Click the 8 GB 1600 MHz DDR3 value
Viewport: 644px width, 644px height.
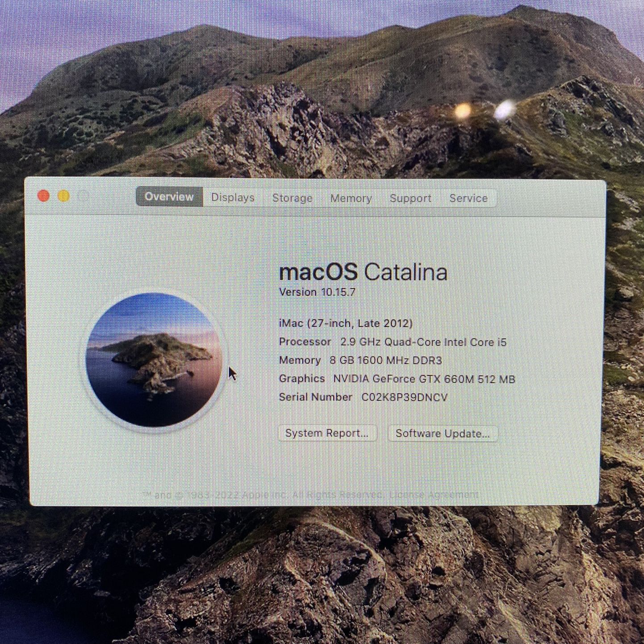coord(386,360)
